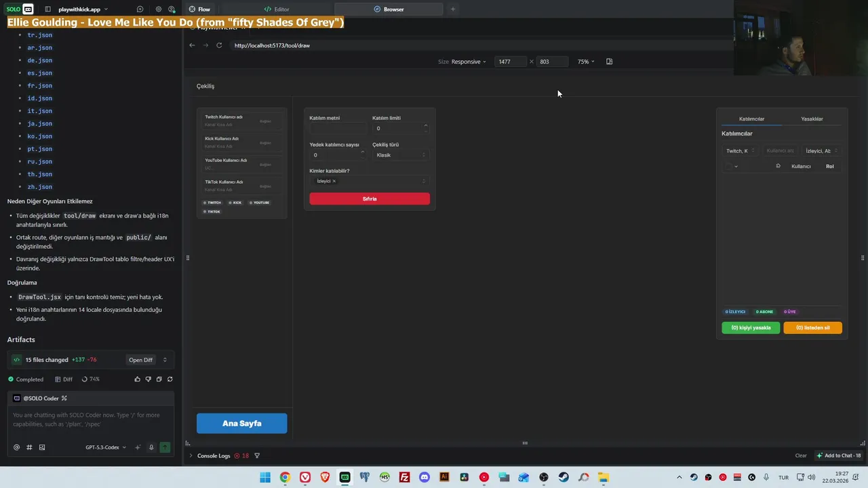Switch to the Flow tab
The image size is (868, 488).
[199, 9]
